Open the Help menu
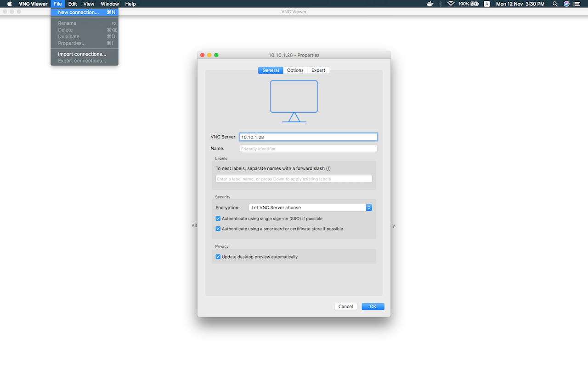Image resolution: width=588 pixels, height=368 pixels. point(130,4)
